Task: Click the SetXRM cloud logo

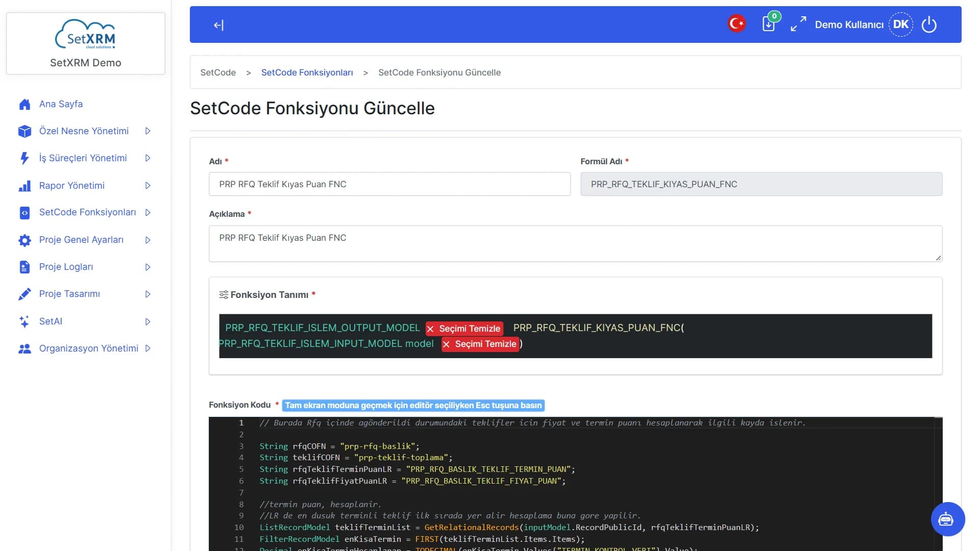Action: pos(85,34)
